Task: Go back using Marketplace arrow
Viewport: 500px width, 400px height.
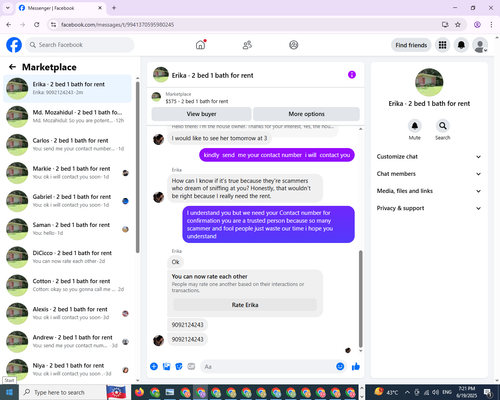Action: [x=12, y=67]
